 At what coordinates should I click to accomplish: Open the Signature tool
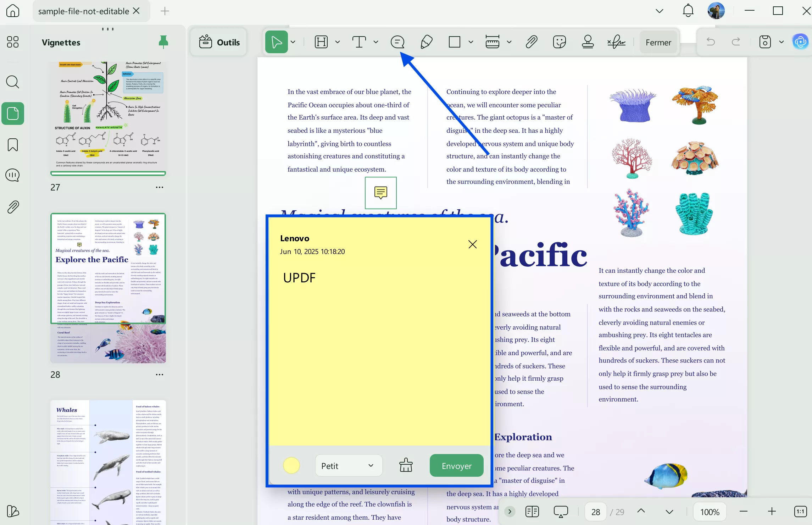point(616,42)
